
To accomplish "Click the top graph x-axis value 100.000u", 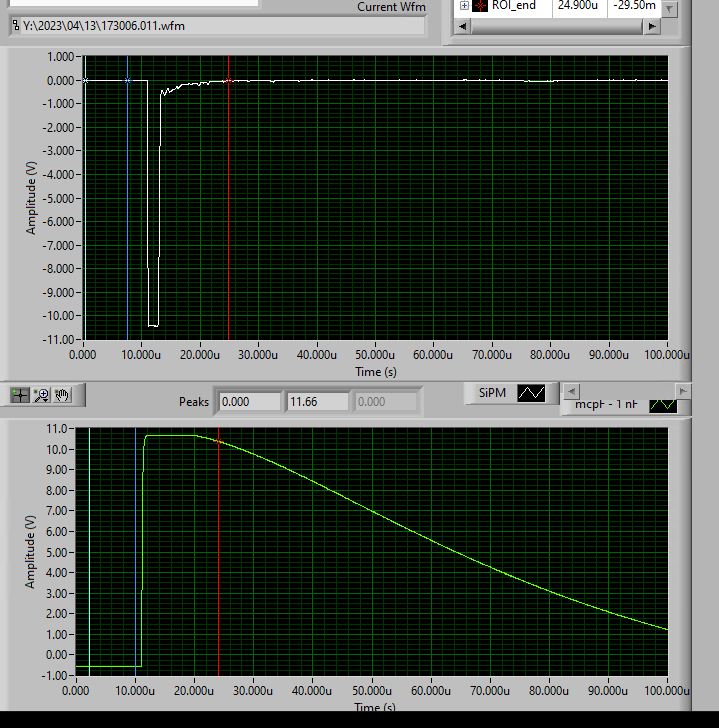I will (667, 355).
